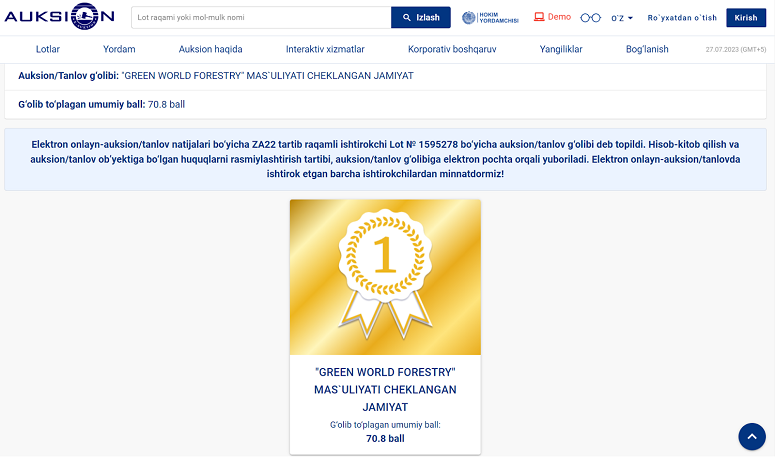Open the Yordam menu
The height and width of the screenshot is (457, 775).
click(x=119, y=49)
